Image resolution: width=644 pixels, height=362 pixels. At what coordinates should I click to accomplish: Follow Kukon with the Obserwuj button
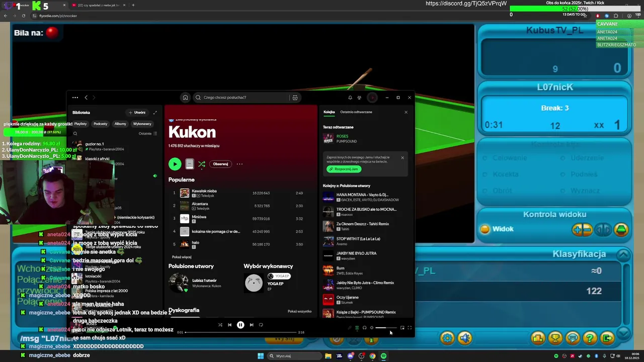pyautogui.click(x=220, y=164)
